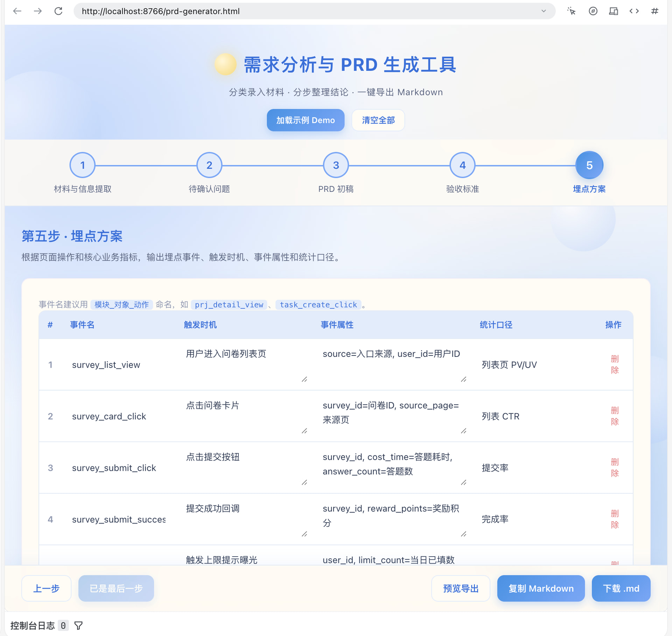
Task: Toggle the responsive device preview icon
Action: (614, 11)
